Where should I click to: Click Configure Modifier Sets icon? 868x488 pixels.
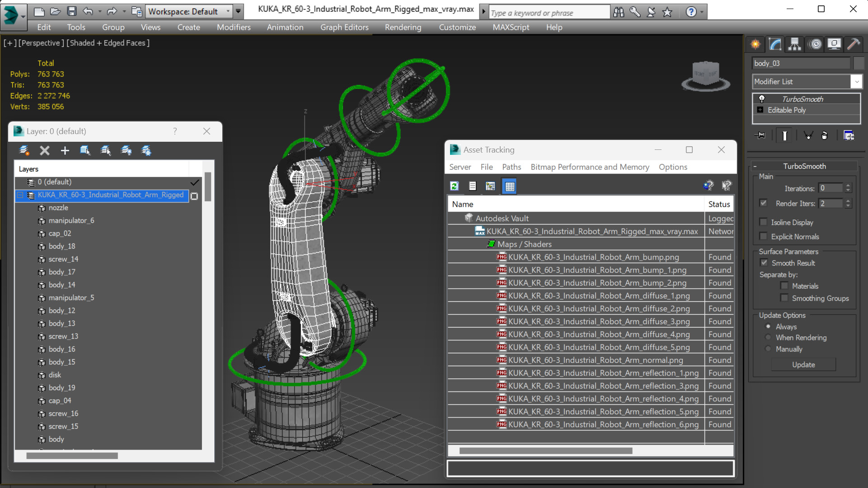tap(849, 135)
